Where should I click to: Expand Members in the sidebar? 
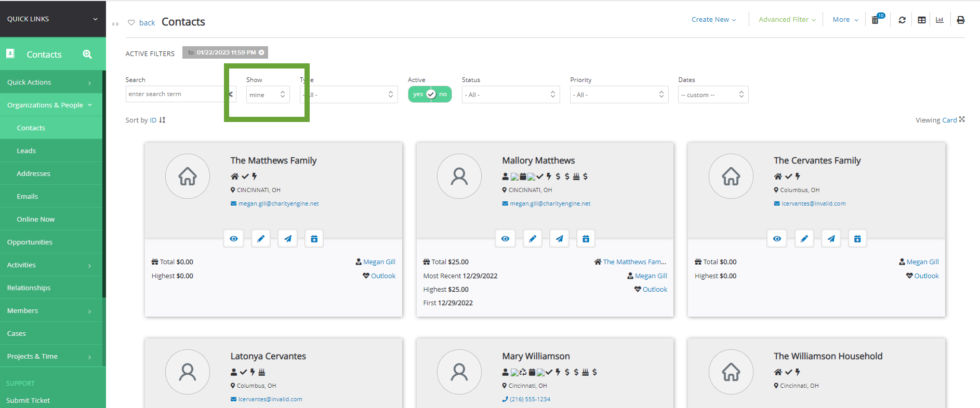51,310
